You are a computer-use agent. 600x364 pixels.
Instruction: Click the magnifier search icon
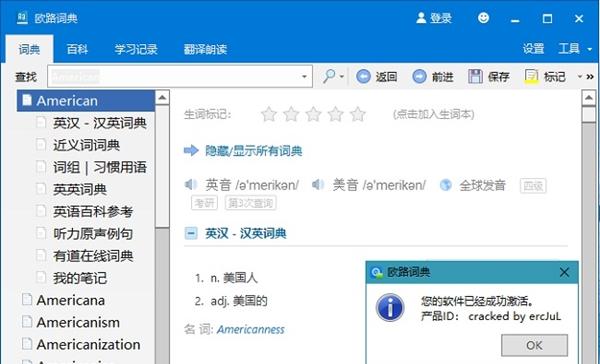(329, 76)
